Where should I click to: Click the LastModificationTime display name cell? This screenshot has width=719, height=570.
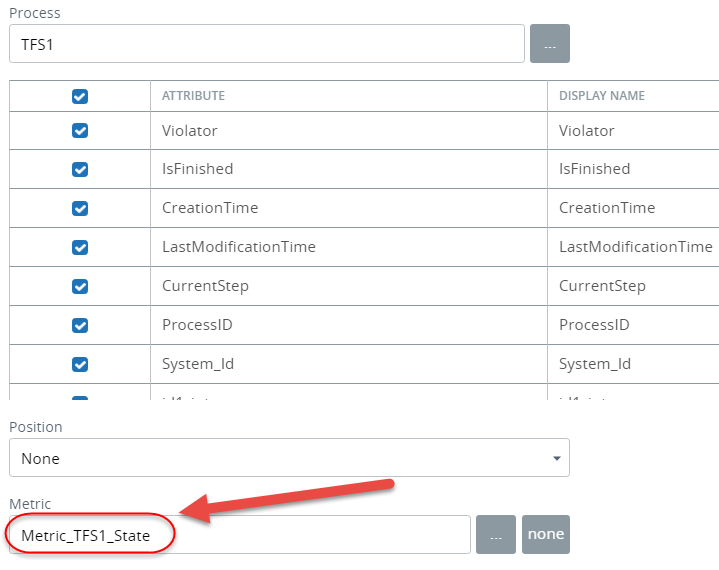click(x=635, y=247)
